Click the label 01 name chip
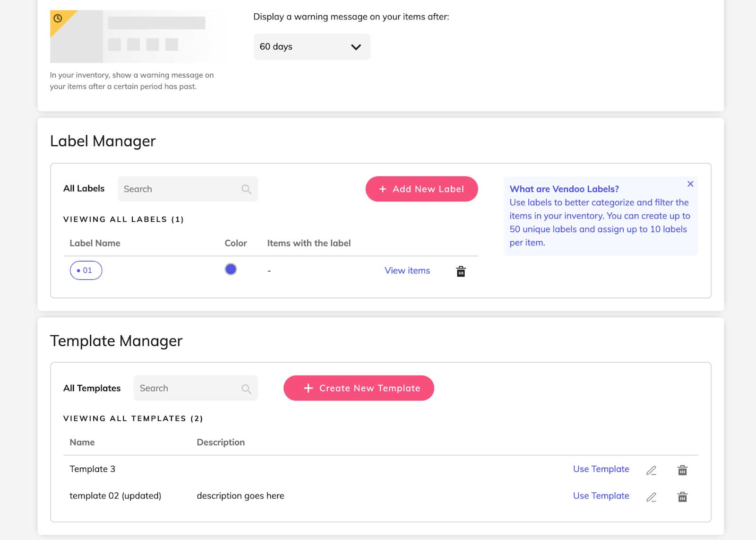This screenshot has width=756, height=540. coord(86,270)
